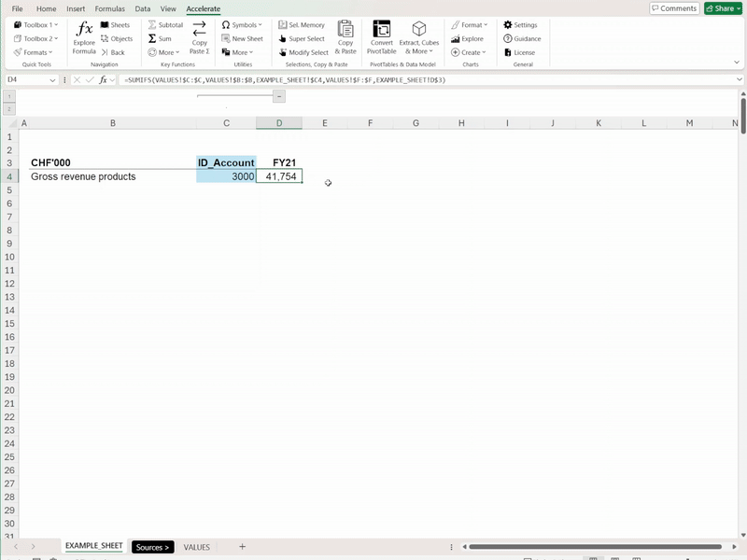Click the Copy Paste Σ icon

(x=199, y=38)
